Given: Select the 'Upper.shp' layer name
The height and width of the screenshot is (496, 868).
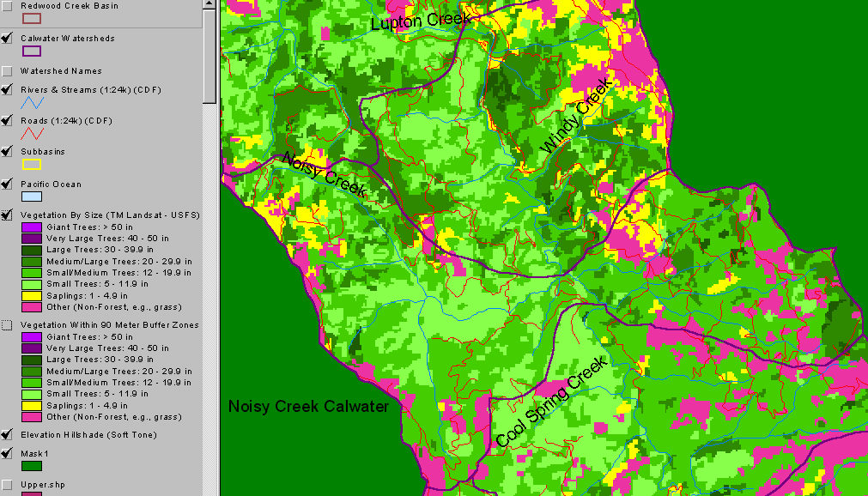Looking at the screenshot, I should pyautogui.click(x=43, y=485).
